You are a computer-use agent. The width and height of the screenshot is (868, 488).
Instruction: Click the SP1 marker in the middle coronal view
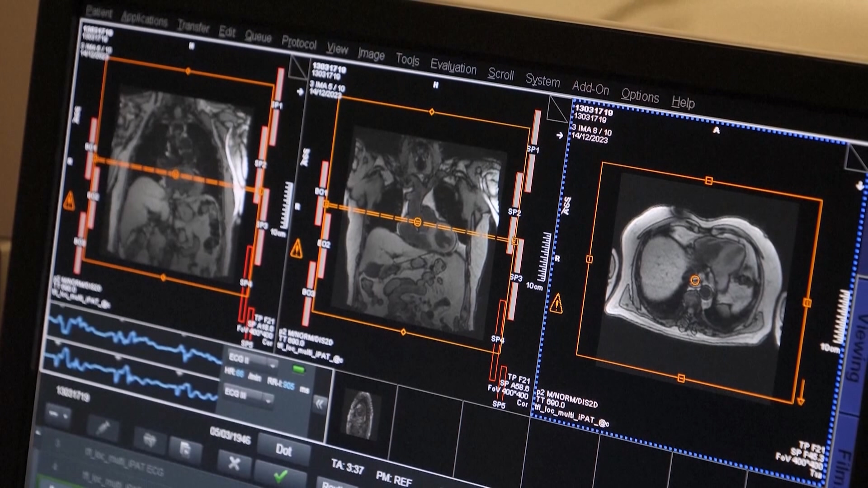pyautogui.click(x=533, y=149)
